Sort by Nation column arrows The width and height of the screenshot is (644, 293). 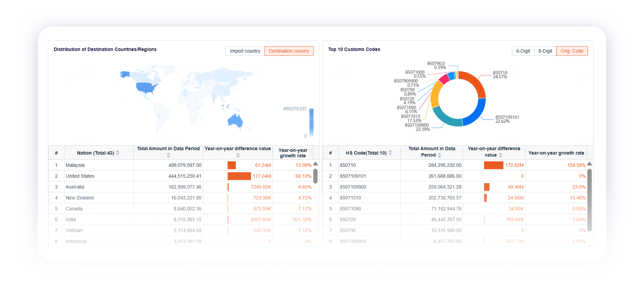(118, 153)
